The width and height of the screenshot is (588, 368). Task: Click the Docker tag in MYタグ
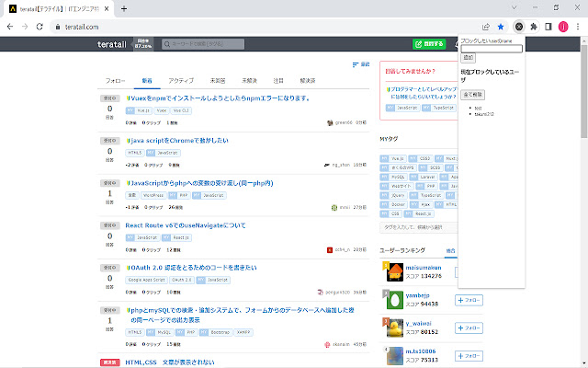click(x=393, y=204)
